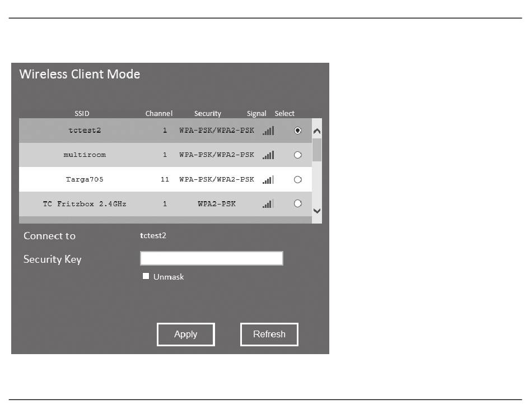This screenshot has height=418, width=532.
Task: Click the Security column header
Action: (x=207, y=114)
